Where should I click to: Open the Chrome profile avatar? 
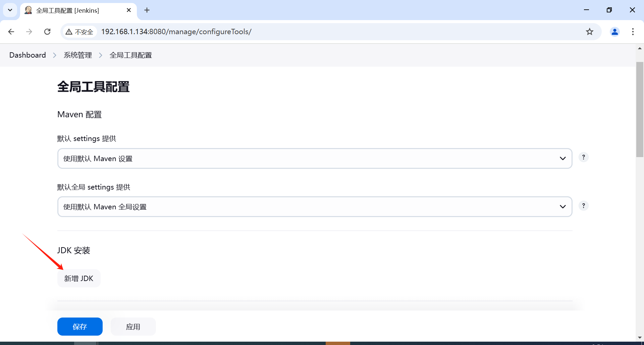coord(615,31)
